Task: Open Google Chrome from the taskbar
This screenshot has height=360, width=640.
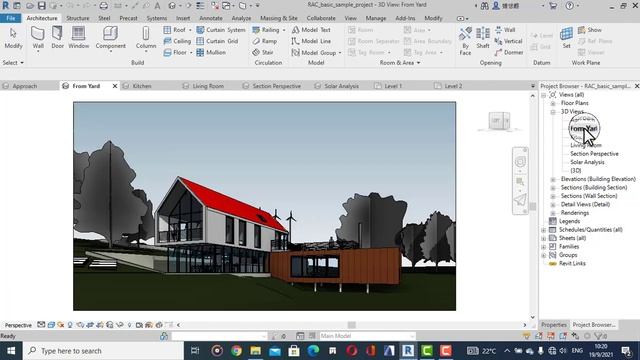Action: (x=236, y=351)
